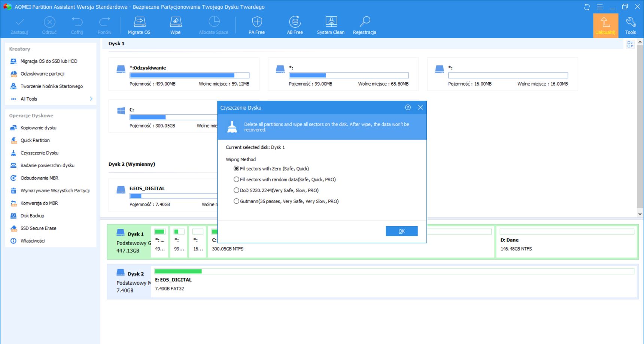Click the orange Uaktualnij upgrade icon
This screenshot has height=344, width=644.
[605, 25]
